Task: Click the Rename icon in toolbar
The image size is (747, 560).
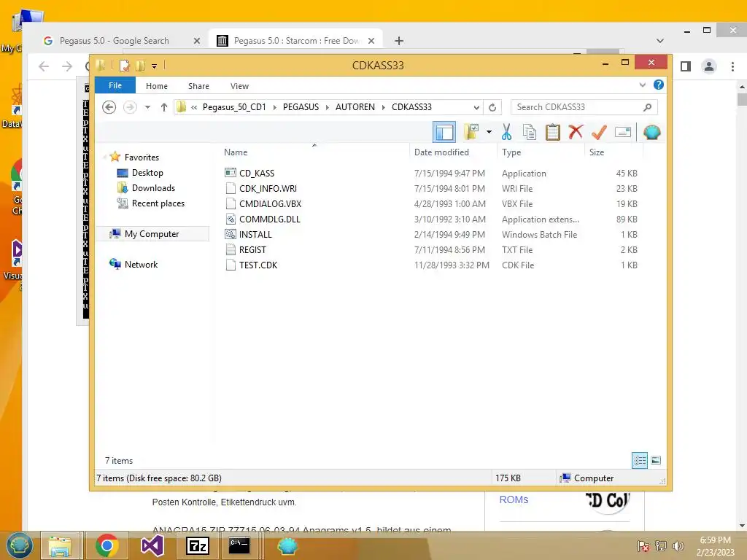Action: tap(623, 132)
